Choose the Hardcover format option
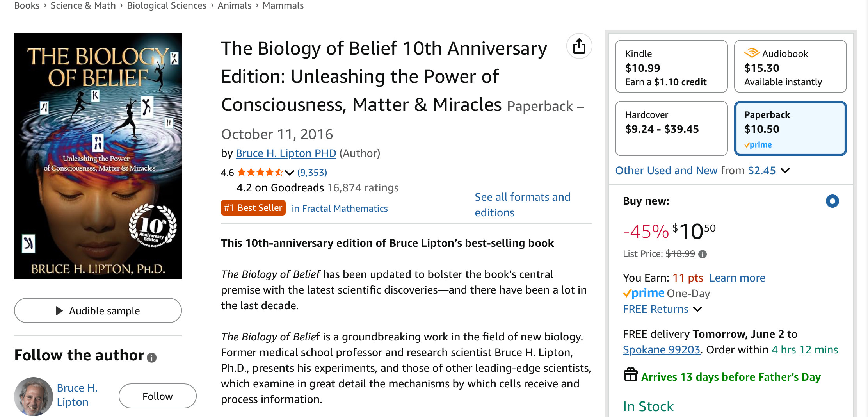Screen dimensions: 868x417 click(671, 128)
